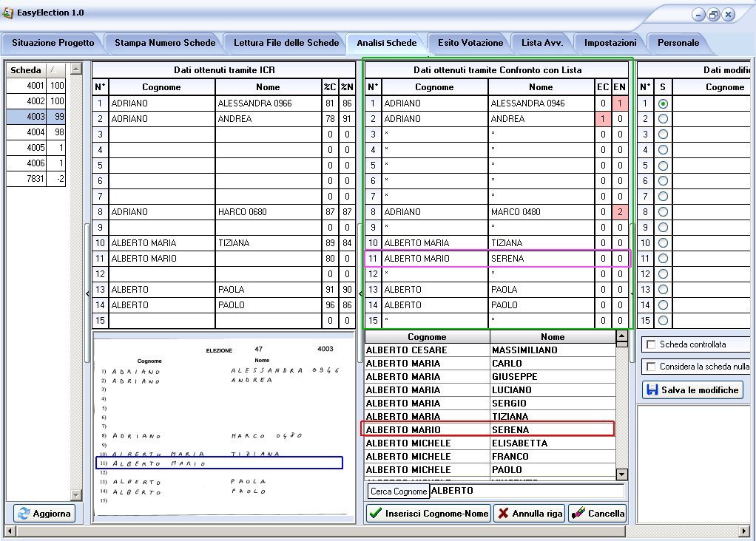
Task: Select ALBERTO MICHELE FRANCO in lookup list
Action: pyautogui.click(x=490, y=456)
